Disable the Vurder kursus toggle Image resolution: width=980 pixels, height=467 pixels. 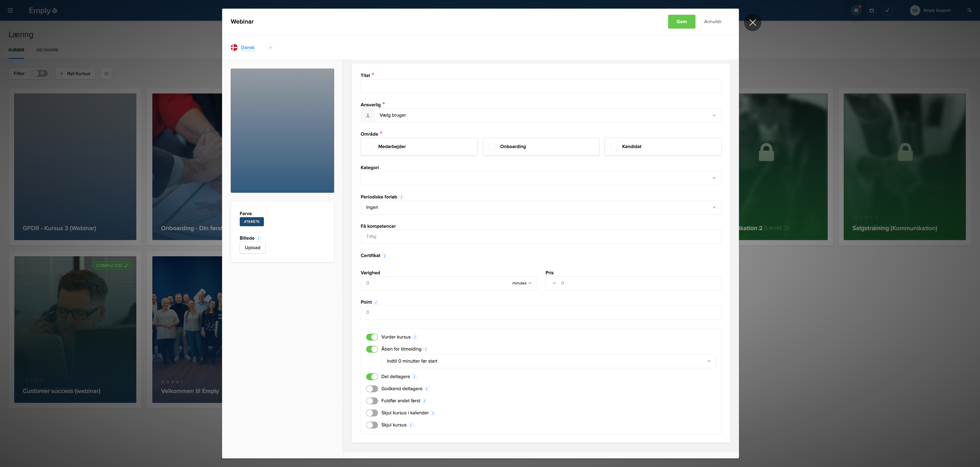372,337
